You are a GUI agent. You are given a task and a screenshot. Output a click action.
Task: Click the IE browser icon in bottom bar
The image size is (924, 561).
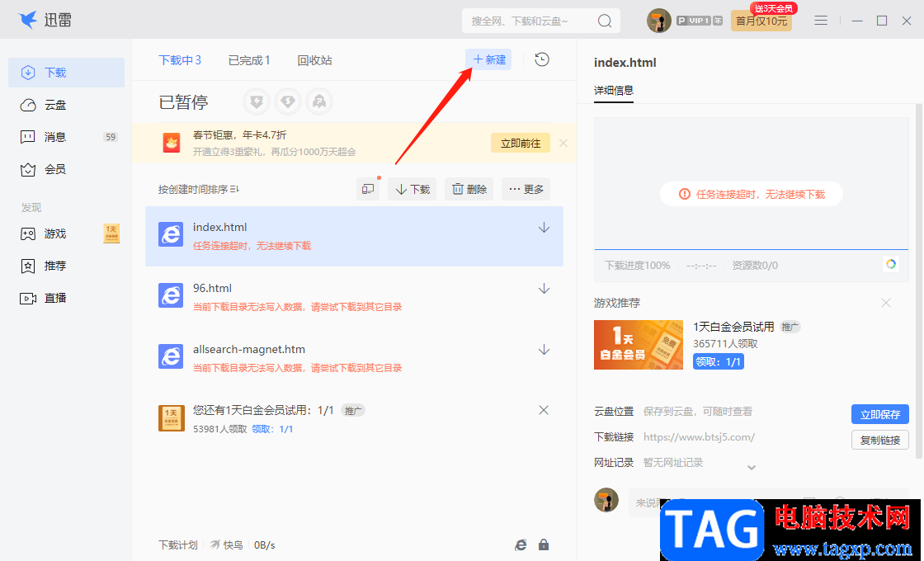521,545
